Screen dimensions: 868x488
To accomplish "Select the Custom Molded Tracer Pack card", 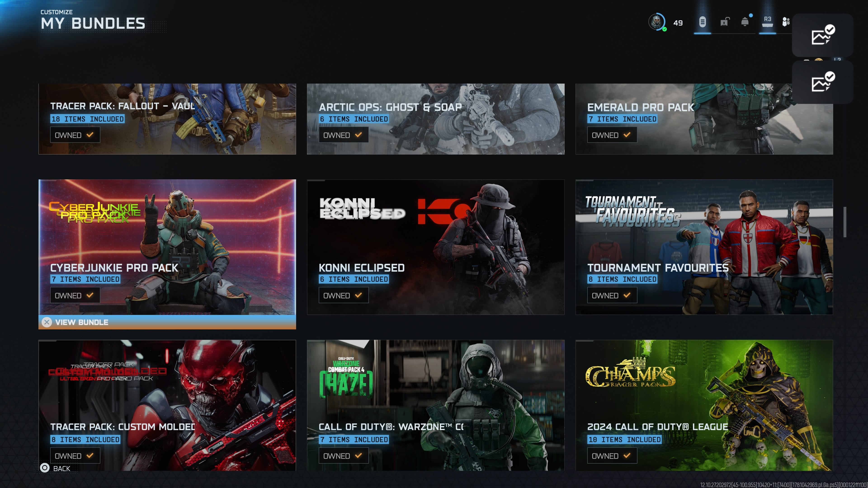I will point(167,406).
